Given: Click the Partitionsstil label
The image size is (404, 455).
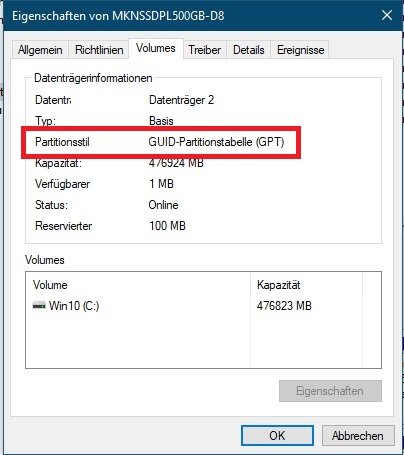Looking at the screenshot, I should [62, 142].
